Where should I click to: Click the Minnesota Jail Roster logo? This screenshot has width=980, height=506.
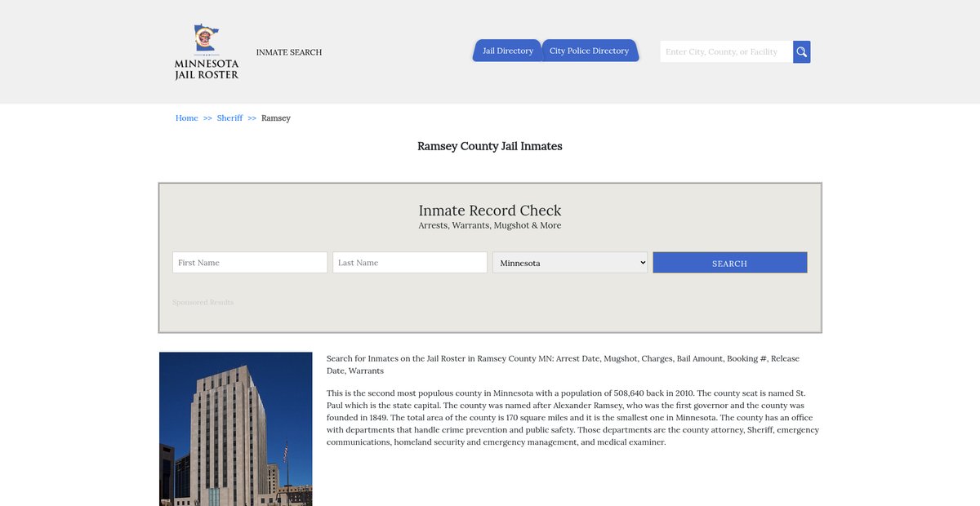point(207,51)
